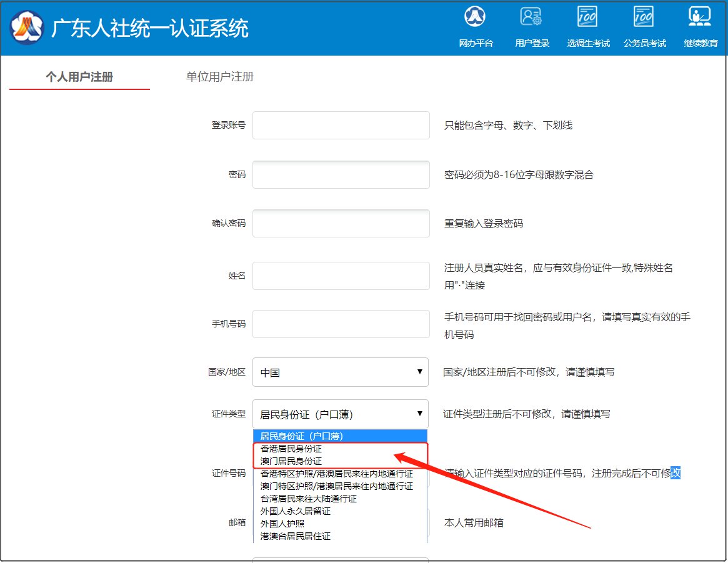Screen dimensions: 728x563
Task: Focus the 密码 input field
Action: pyautogui.click(x=341, y=175)
